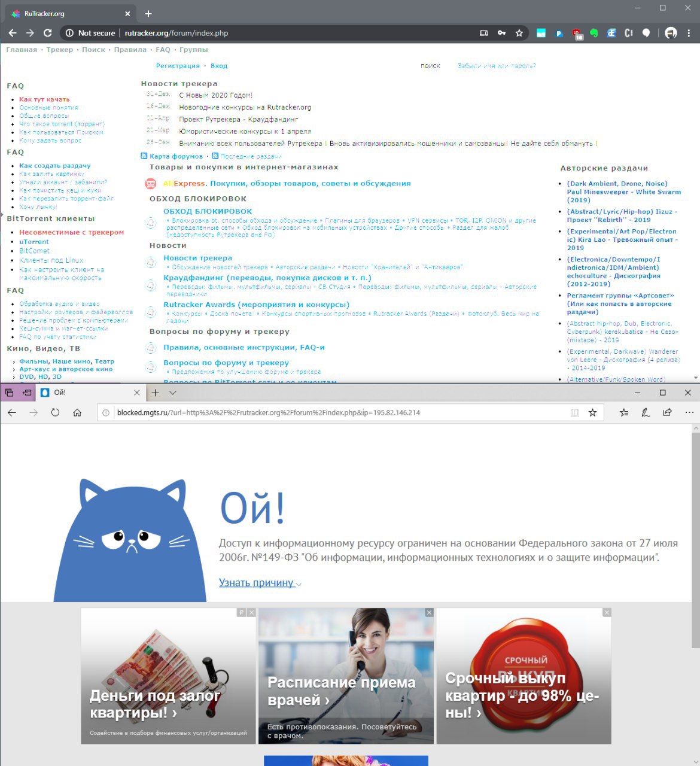Bookmark the page with Chrome's star icon
700x766 pixels.
coord(519,33)
